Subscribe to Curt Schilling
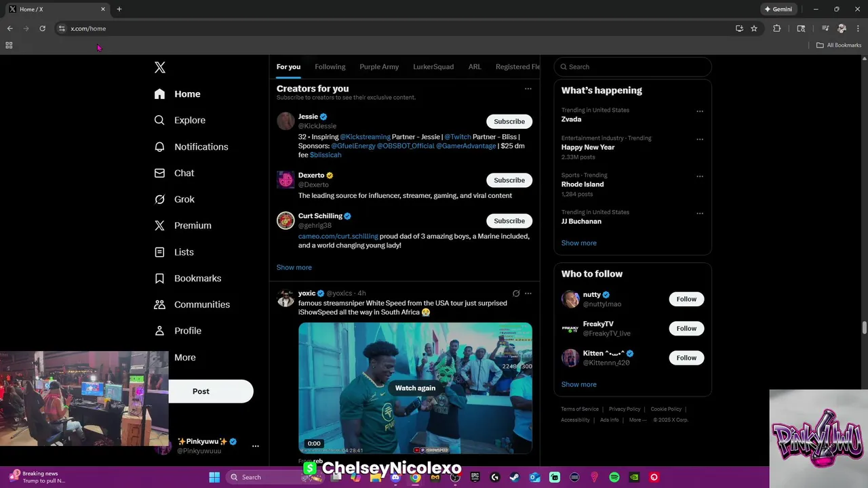This screenshot has width=868, height=488. tap(509, 221)
